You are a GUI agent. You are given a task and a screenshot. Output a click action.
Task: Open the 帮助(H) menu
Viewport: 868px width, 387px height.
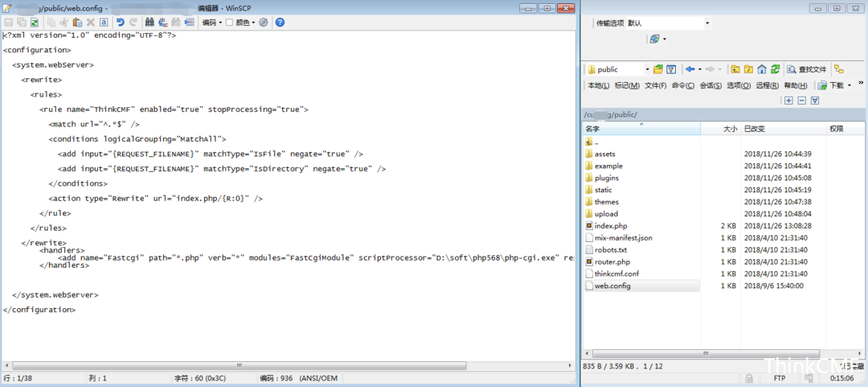click(x=796, y=85)
